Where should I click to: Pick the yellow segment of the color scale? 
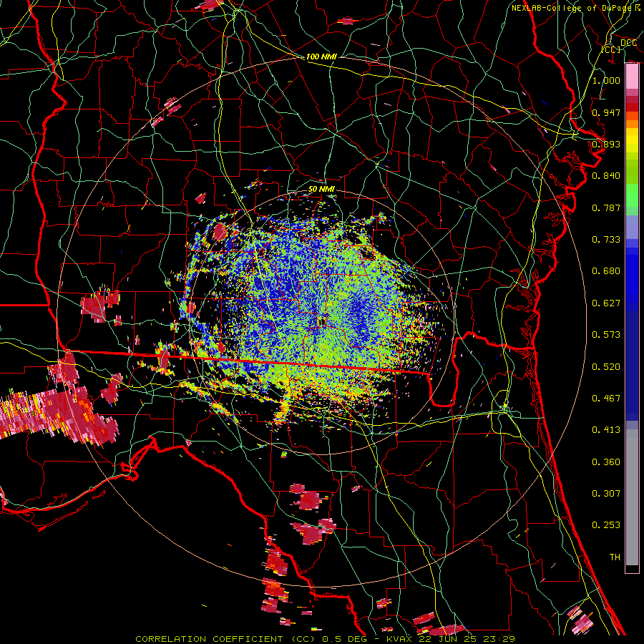(x=632, y=140)
